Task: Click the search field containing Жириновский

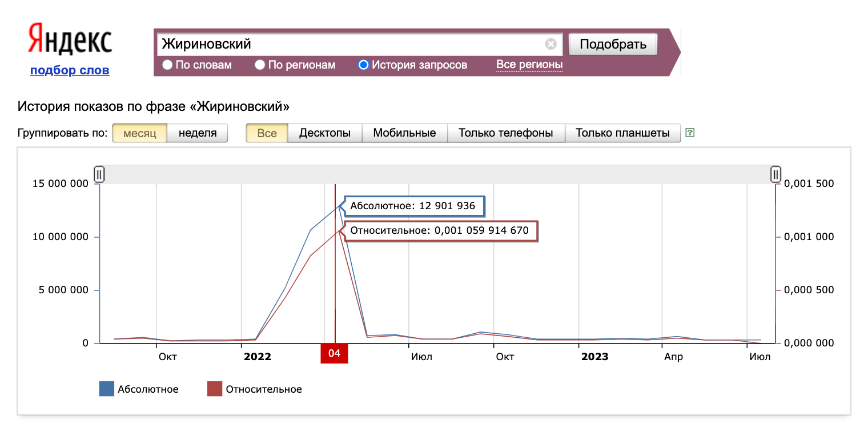Action: click(x=359, y=44)
